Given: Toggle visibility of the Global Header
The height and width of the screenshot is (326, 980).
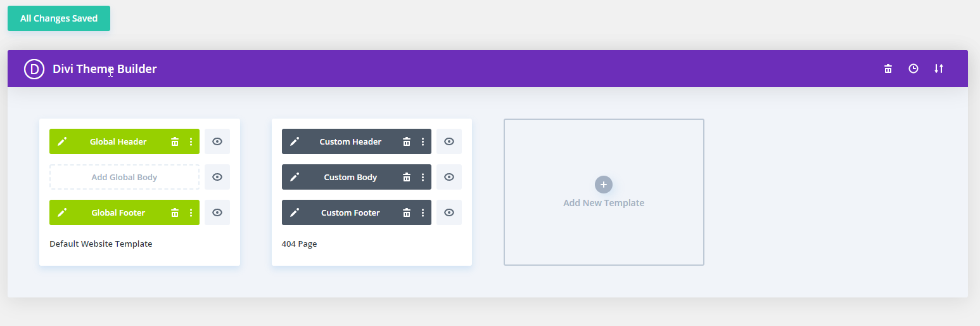Looking at the screenshot, I should pyautogui.click(x=217, y=141).
